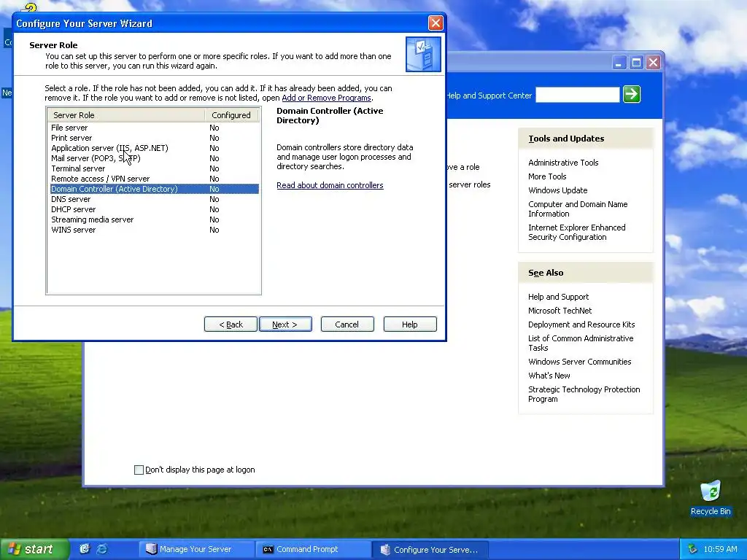Switch to Command Prompt taskbar button
Viewport: 747px width, 560px height.
click(312, 549)
